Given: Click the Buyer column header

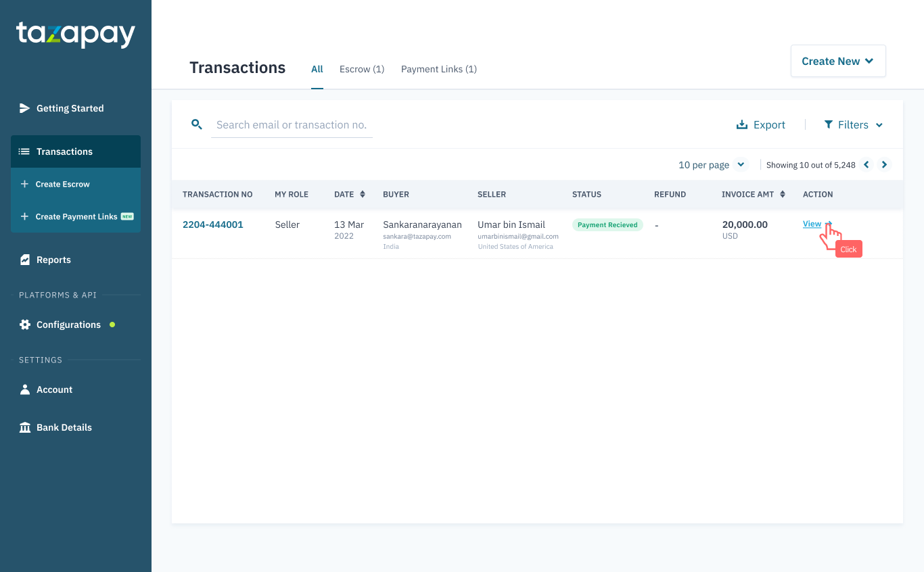Looking at the screenshot, I should pos(396,194).
